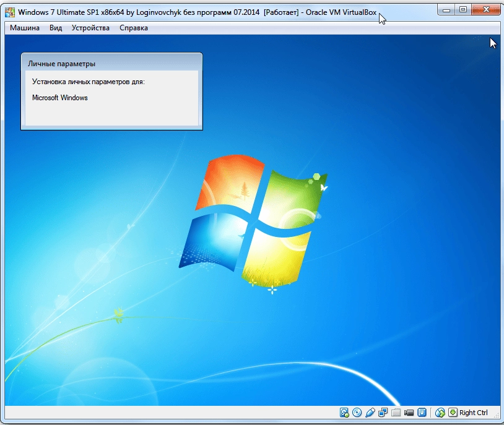Click the network adapters status icon
This screenshot has height=425, width=504.
383,413
